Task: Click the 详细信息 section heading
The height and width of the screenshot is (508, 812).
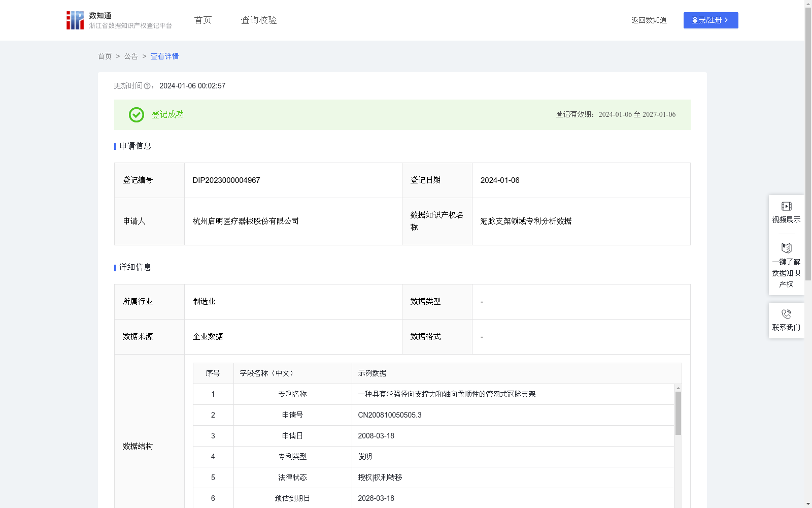Action: (135, 268)
